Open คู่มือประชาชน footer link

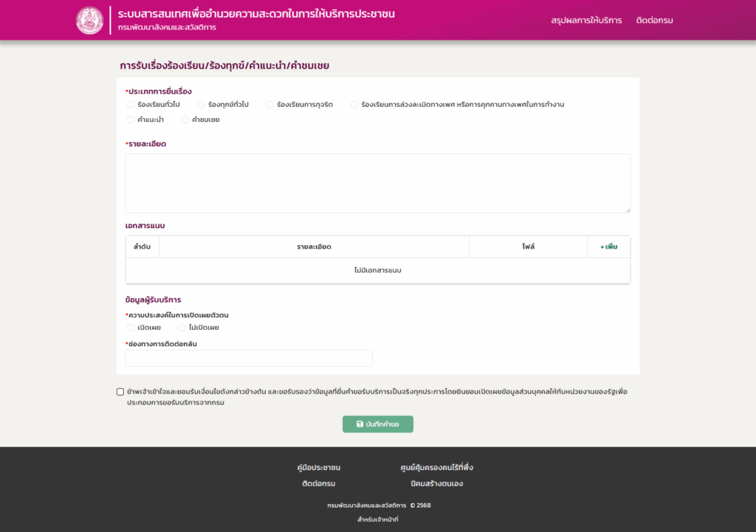click(318, 468)
